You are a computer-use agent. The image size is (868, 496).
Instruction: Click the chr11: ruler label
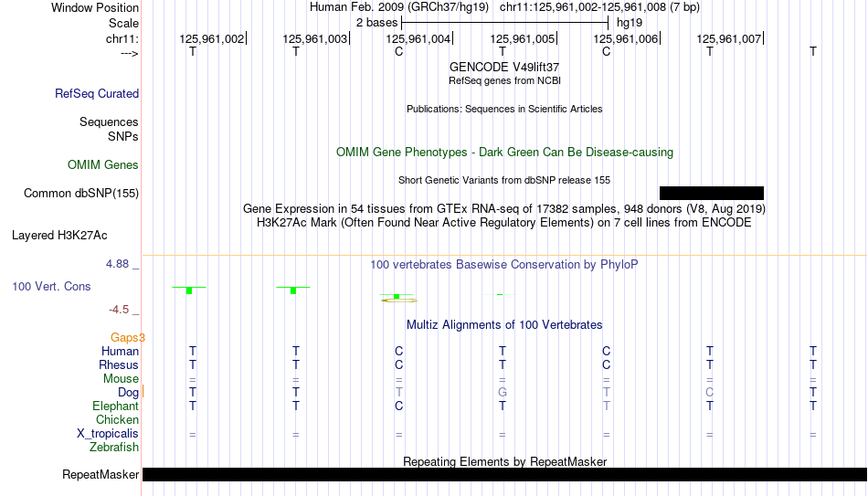(122, 38)
